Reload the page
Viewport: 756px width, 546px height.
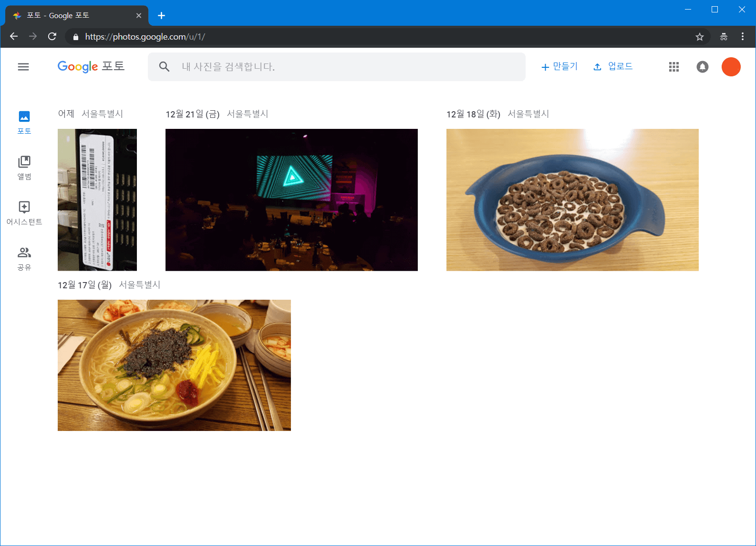tap(52, 37)
